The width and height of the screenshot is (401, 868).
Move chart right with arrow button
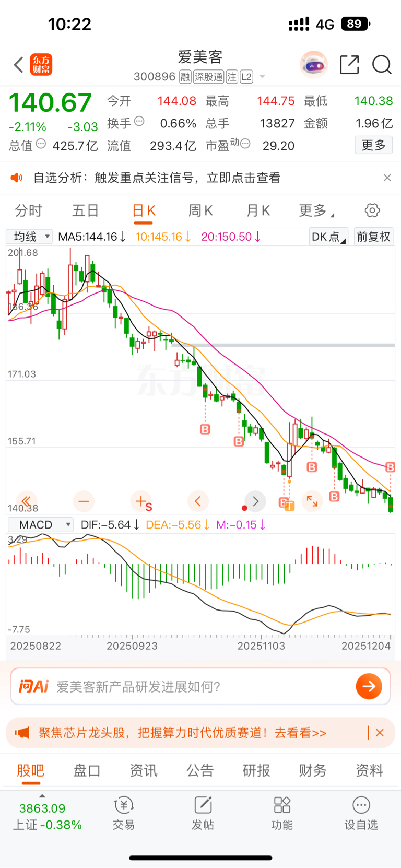coord(255,501)
